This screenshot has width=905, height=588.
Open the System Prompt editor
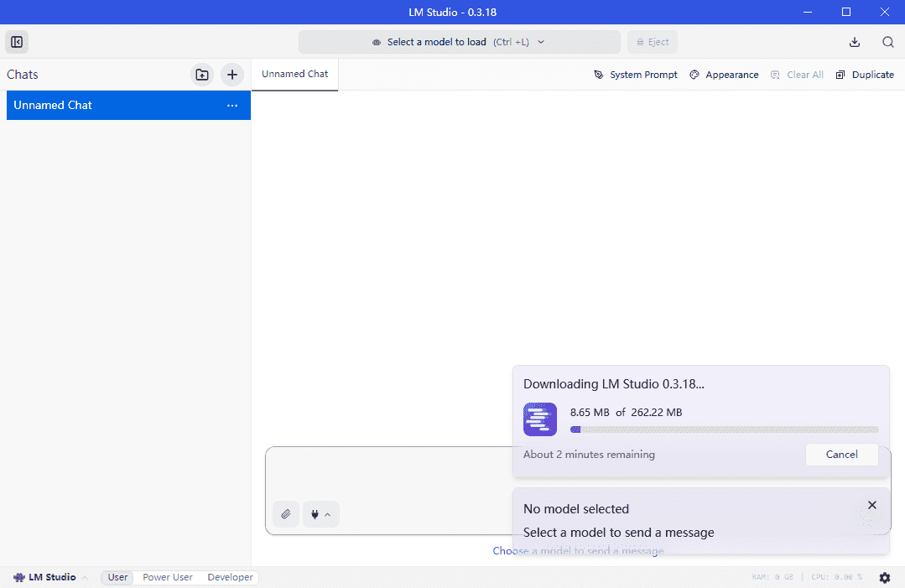635,75
